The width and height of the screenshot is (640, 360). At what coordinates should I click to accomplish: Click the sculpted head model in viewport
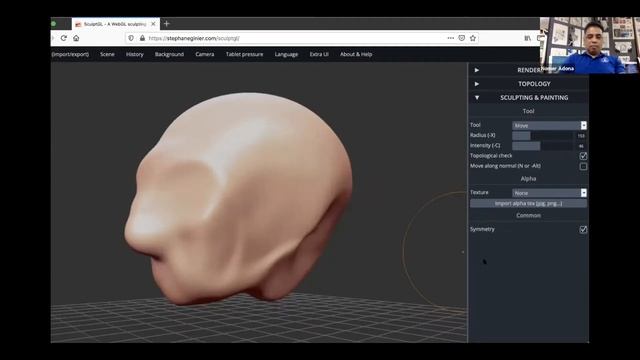click(239, 198)
